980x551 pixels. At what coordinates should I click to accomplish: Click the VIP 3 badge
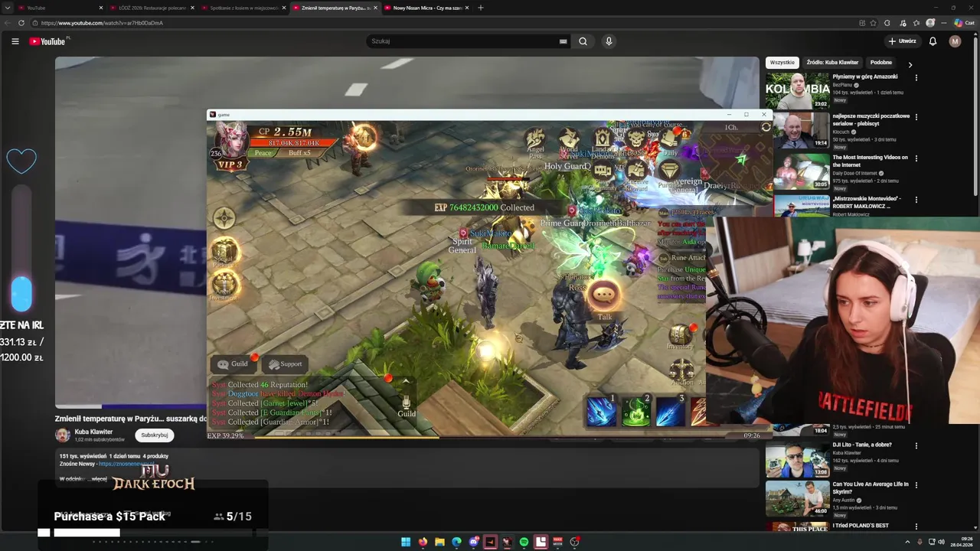(x=230, y=165)
